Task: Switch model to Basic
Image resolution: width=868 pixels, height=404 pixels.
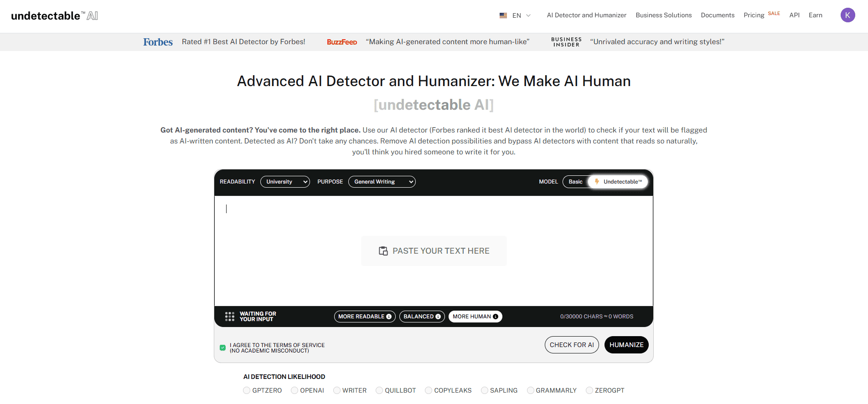Action: tap(575, 182)
